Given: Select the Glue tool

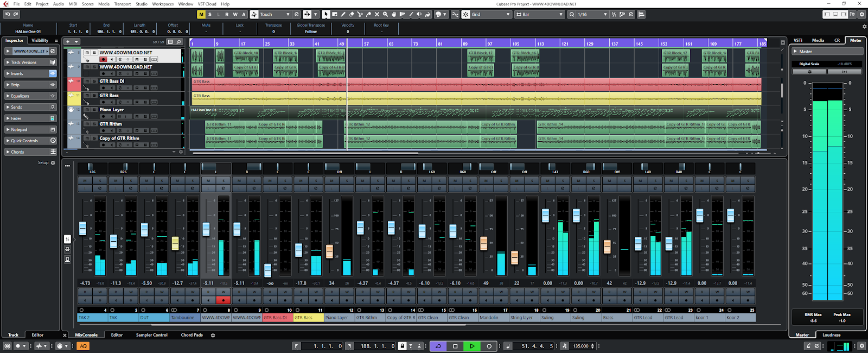Looking at the screenshot, I should click(368, 14).
